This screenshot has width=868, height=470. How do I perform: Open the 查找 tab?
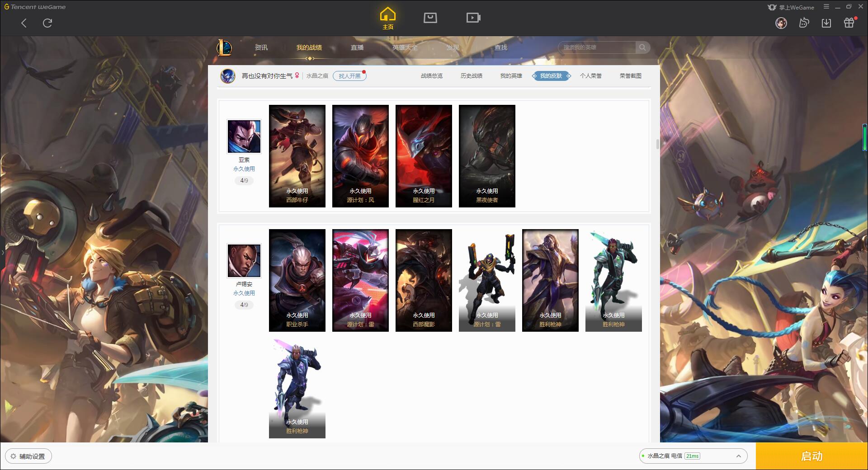pyautogui.click(x=501, y=47)
